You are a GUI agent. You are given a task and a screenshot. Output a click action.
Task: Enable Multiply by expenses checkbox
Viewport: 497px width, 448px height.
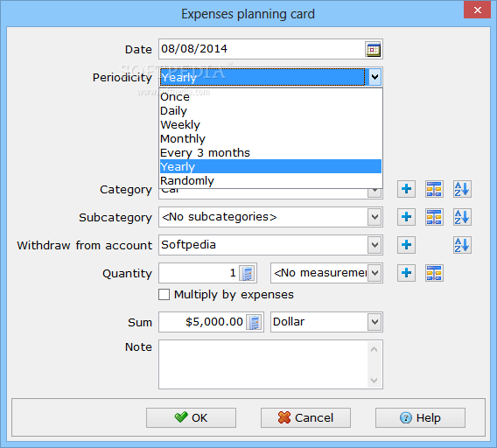(164, 295)
